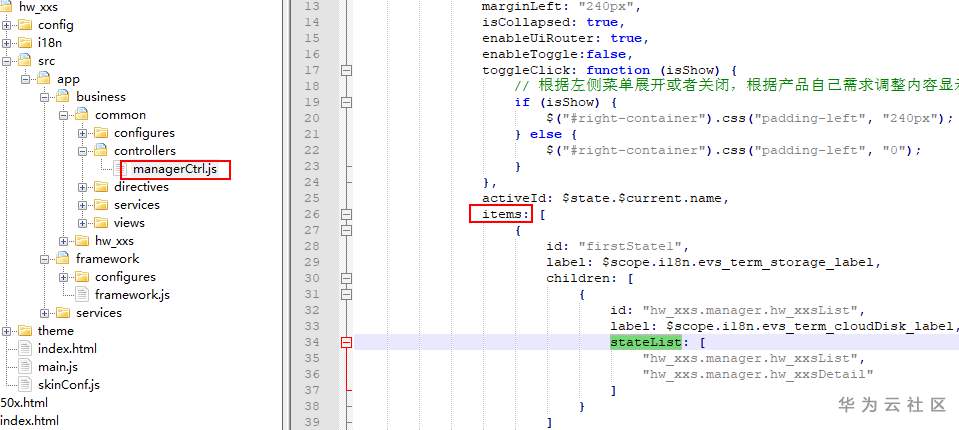Viewport: 959px width, 430px height.
Task: Open managerCtrl.js in the tree
Action: pyautogui.click(x=175, y=169)
